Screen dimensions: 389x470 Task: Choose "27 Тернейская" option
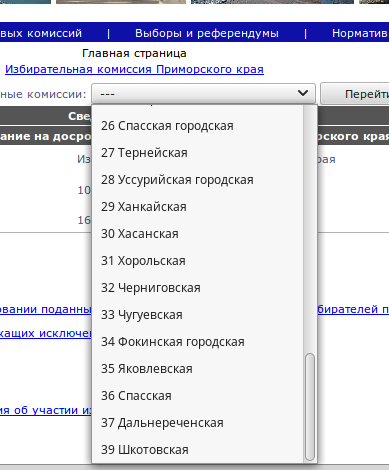pos(198,153)
